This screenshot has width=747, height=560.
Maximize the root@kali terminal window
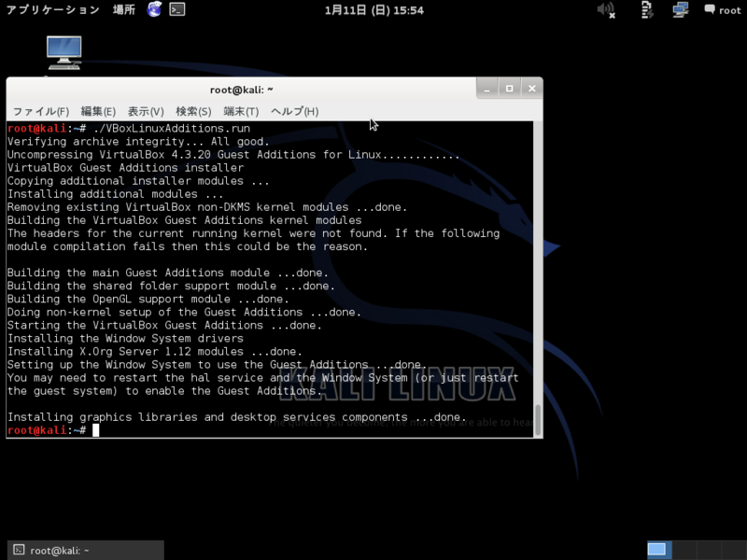[509, 89]
